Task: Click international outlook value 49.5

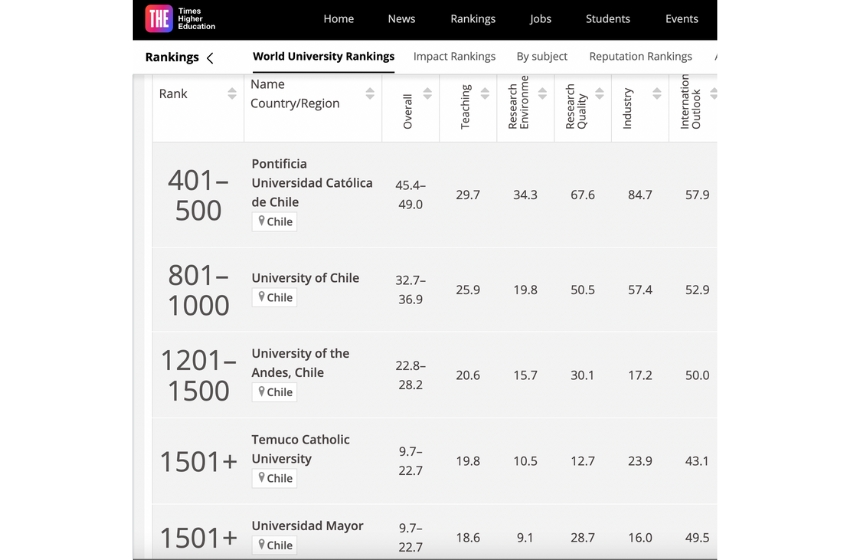Action: [x=697, y=538]
